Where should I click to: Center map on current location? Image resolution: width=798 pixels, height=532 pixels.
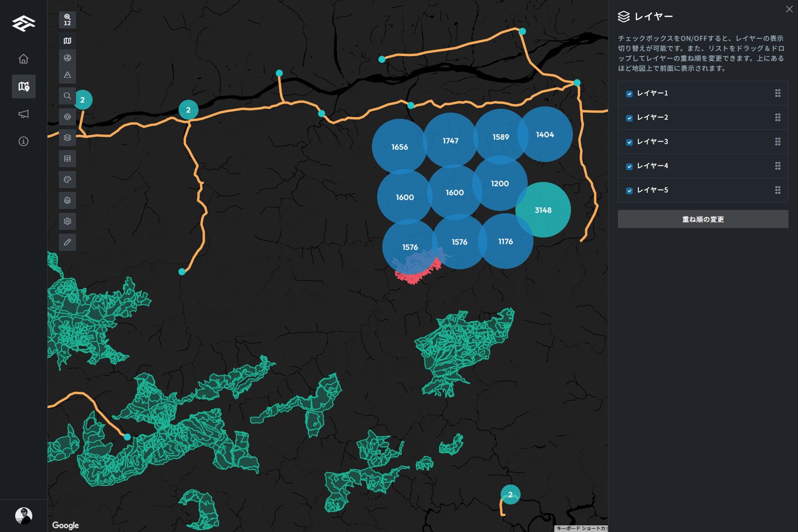click(x=67, y=117)
